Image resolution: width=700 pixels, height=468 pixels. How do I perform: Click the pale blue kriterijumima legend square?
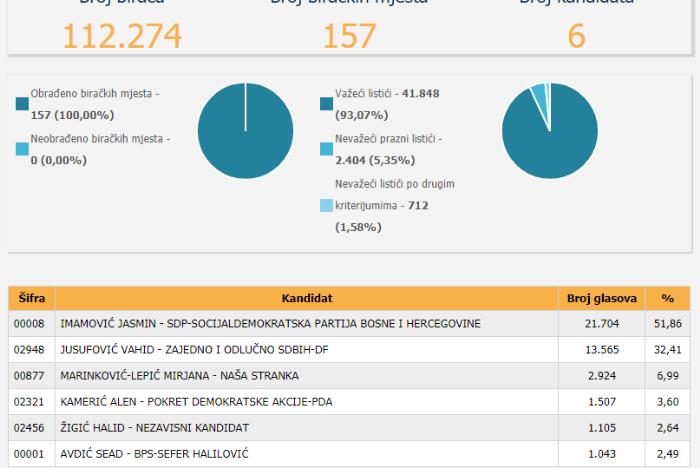327,205
